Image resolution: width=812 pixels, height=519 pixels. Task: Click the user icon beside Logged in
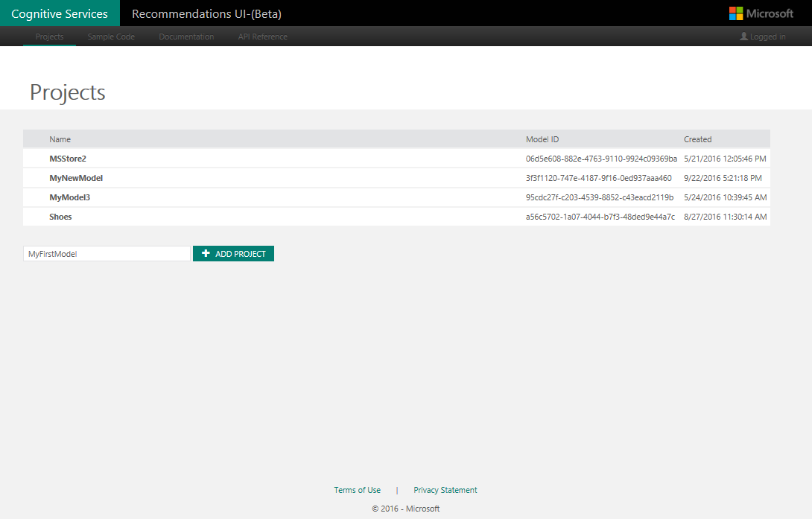[743, 36]
